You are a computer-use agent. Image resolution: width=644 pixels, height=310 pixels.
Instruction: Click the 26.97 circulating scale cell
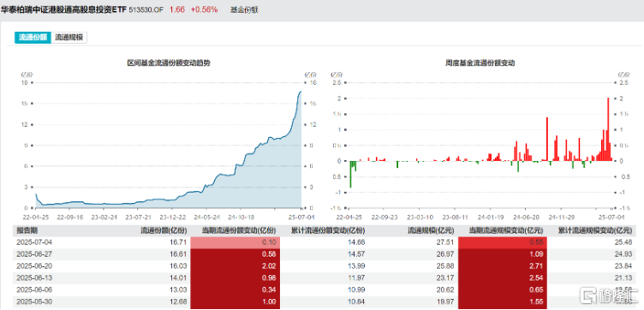coord(444,254)
